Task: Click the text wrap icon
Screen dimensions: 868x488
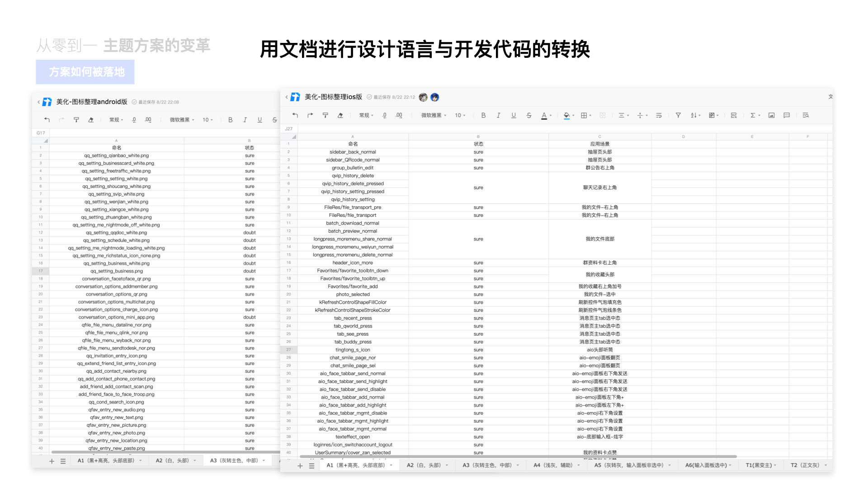Action: pyautogui.click(x=659, y=115)
